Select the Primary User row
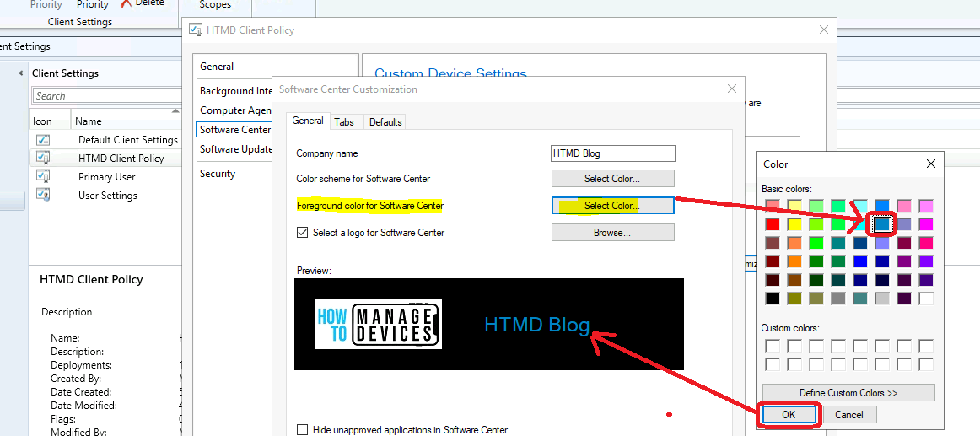 pos(105,177)
